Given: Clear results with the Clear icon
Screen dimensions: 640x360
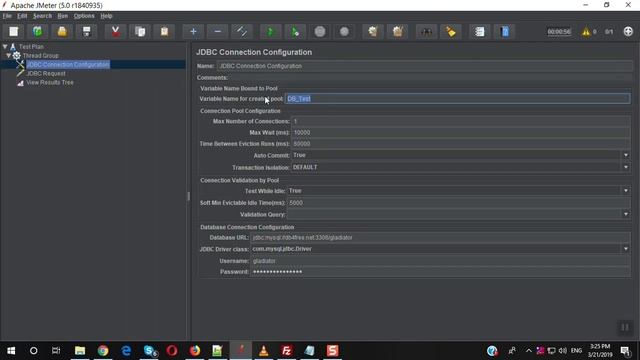Looking at the screenshot, I should point(373,31).
